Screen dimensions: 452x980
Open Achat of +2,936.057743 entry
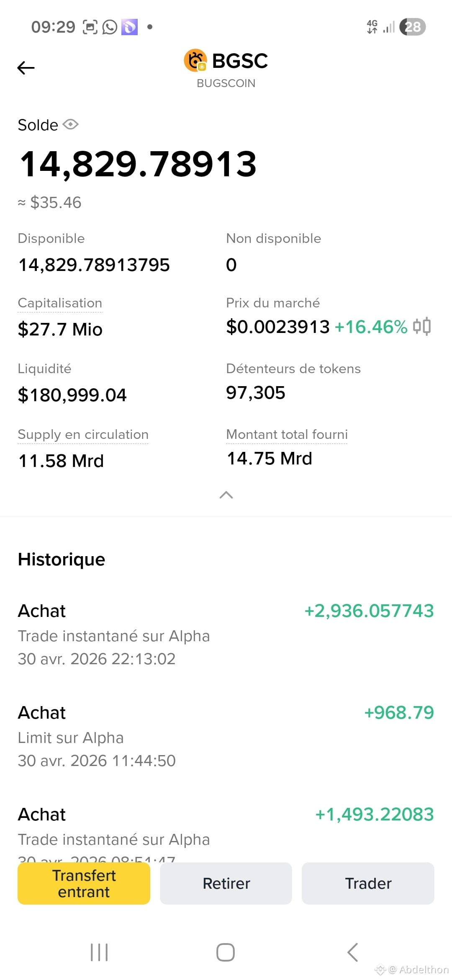point(226,634)
